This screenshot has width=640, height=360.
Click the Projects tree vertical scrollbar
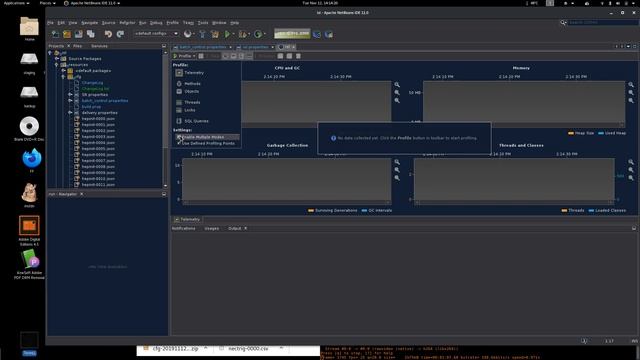pos(165,118)
